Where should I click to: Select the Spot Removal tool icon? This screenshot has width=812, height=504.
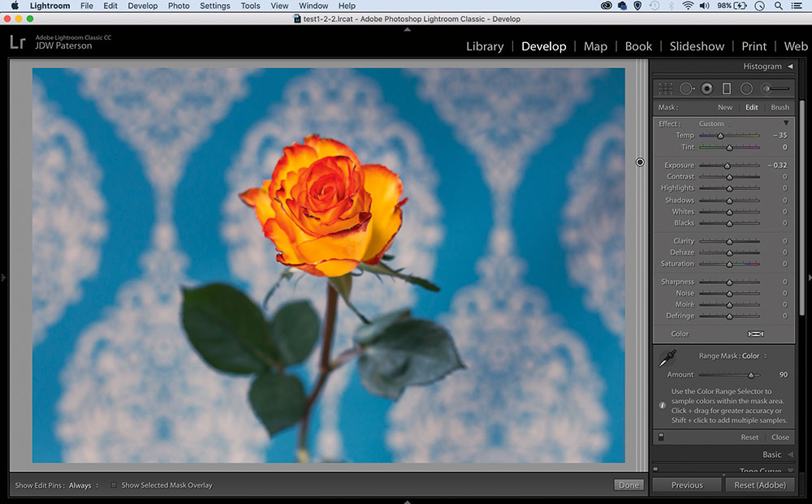[x=687, y=88]
